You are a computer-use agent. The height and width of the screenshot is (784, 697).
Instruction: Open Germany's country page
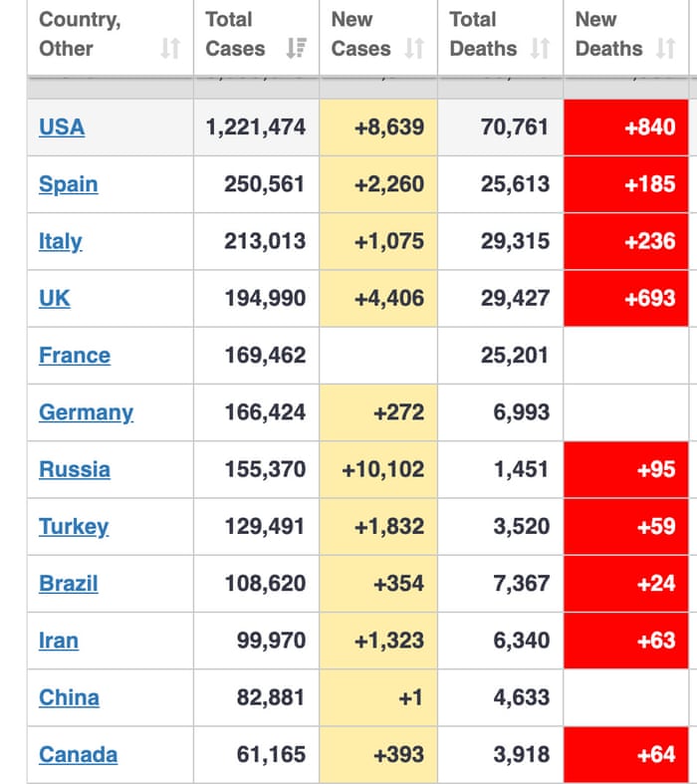point(86,412)
